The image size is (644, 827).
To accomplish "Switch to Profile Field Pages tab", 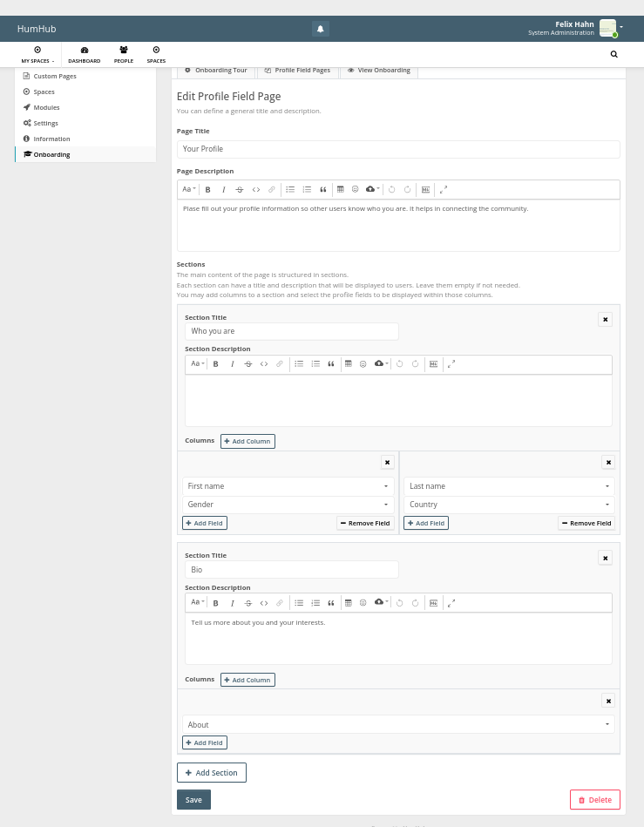I will coord(297,71).
